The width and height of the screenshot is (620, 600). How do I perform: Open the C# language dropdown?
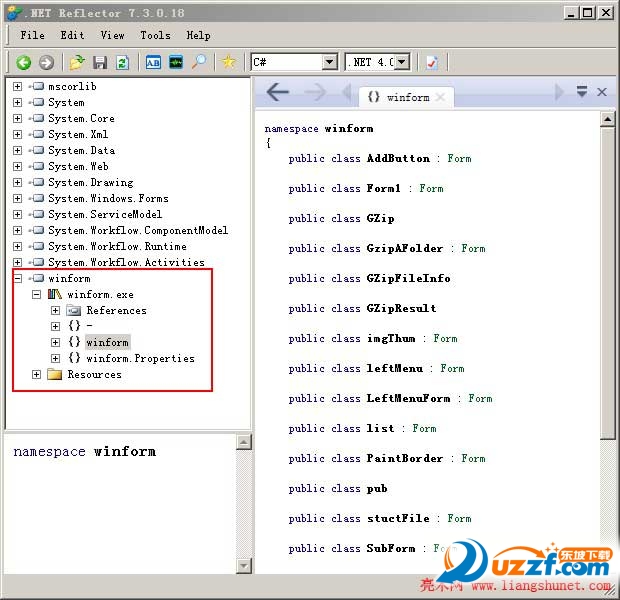[329, 62]
